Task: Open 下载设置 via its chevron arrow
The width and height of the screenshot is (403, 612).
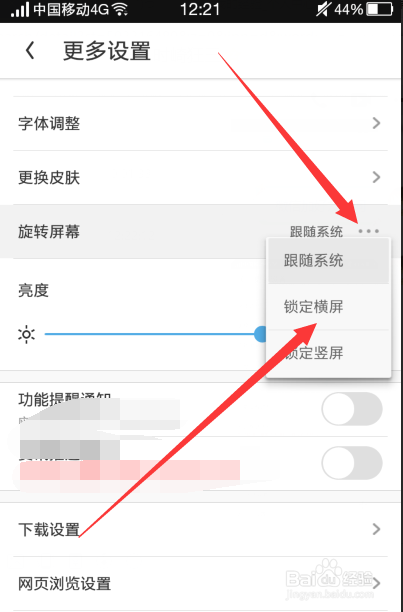Action: pyautogui.click(x=376, y=529)
